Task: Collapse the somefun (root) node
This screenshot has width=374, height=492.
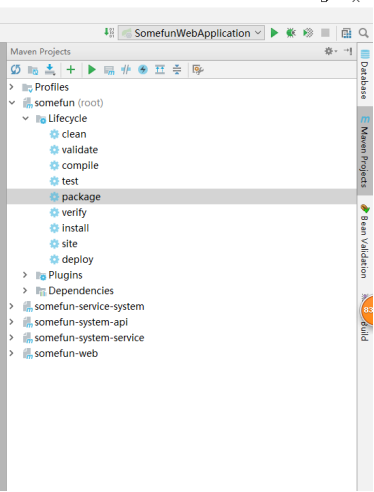Action: pyautogui.click(x=12, y=103)
